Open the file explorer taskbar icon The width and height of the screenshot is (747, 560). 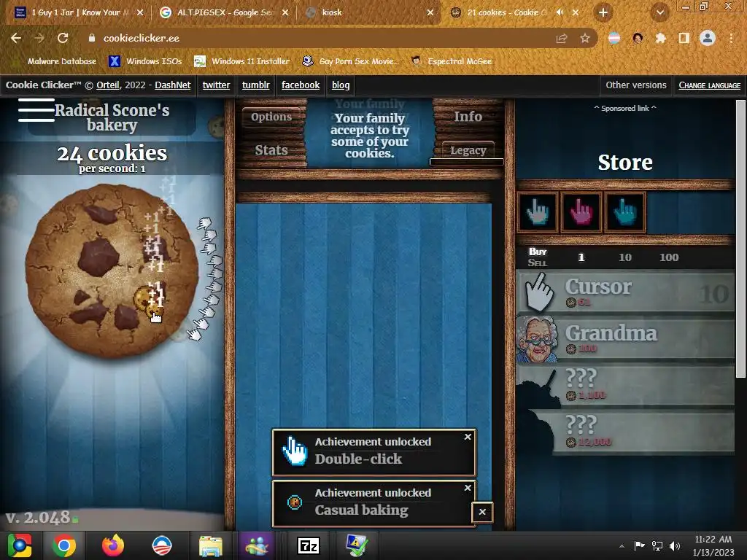(x=210, y=545)
